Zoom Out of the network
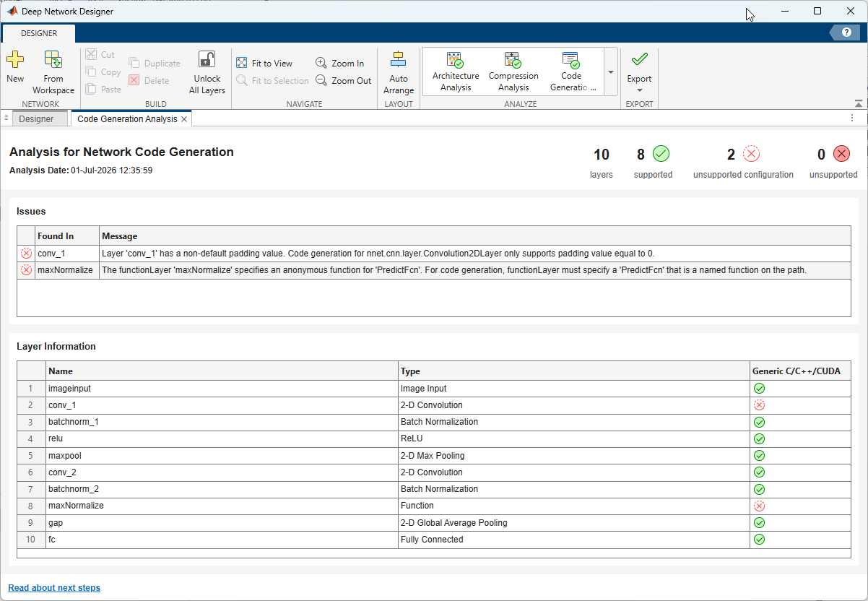 click(x=344, y=81)
